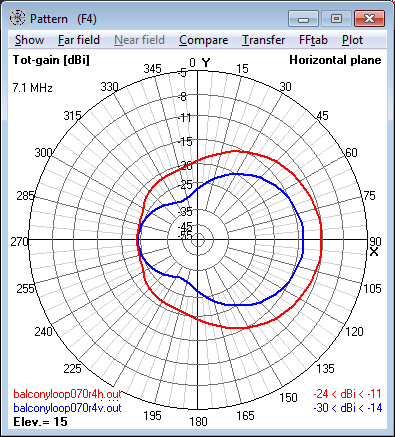The width and height of the screenshot is (395, 437).
Task: Click the 300 degree label
Action: [43, 153]
